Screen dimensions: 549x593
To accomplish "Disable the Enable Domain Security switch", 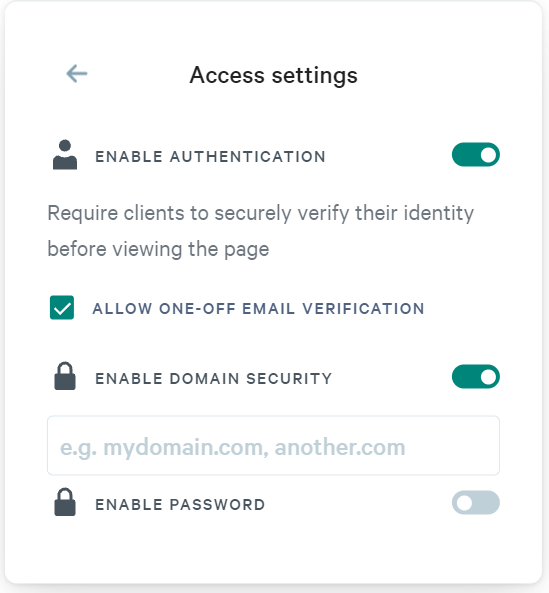I will tap(476, 376).
